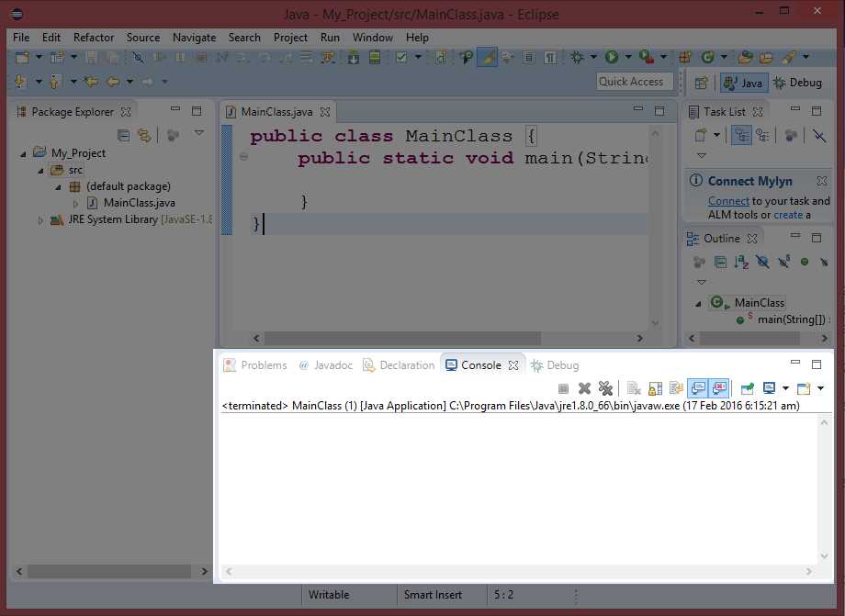Screen dimensions: 845x616
Task: Open dropdown next to New file icon
Action: pos(39,57)
